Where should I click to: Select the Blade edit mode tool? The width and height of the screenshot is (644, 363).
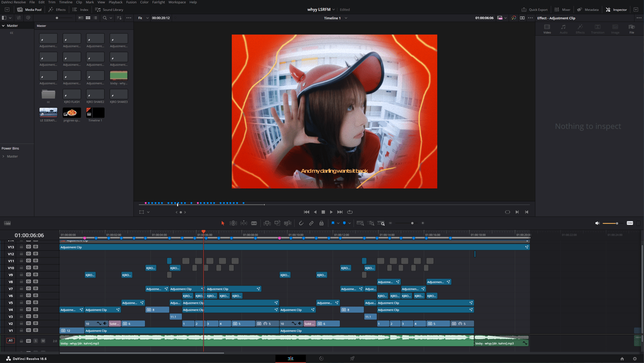pyautogui.click(x=254, y=223)
